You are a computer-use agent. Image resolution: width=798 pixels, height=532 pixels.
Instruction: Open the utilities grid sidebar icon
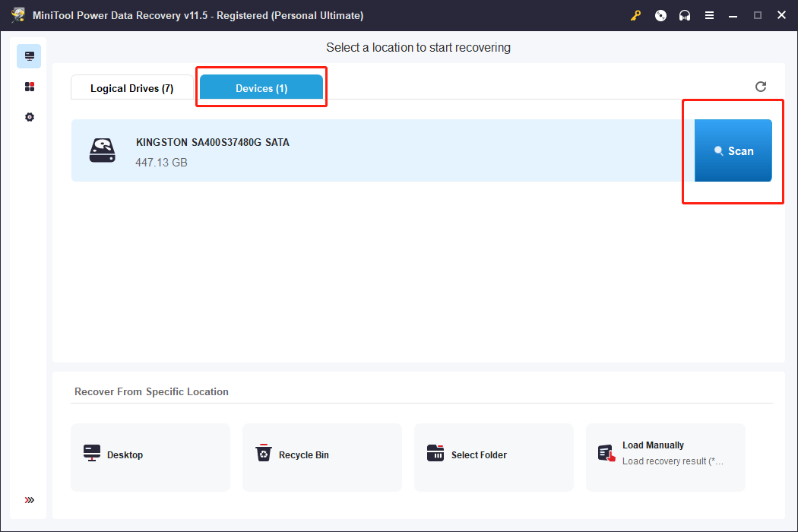(30, 87)
